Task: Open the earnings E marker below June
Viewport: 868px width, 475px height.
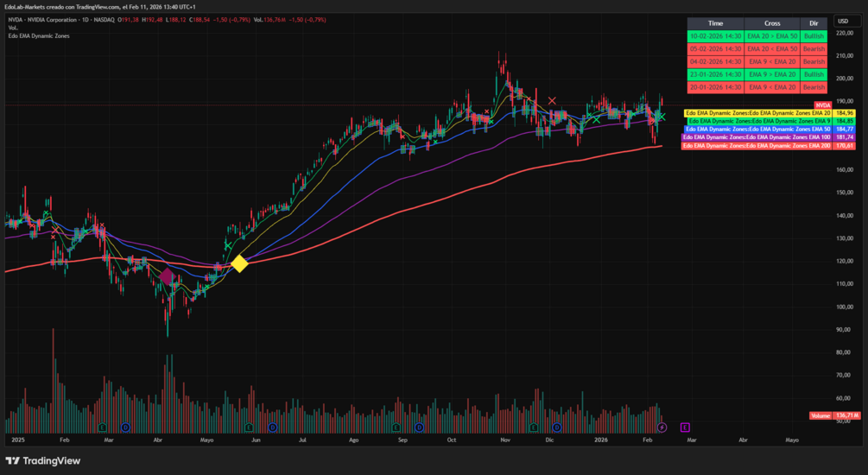Action: 249,427
